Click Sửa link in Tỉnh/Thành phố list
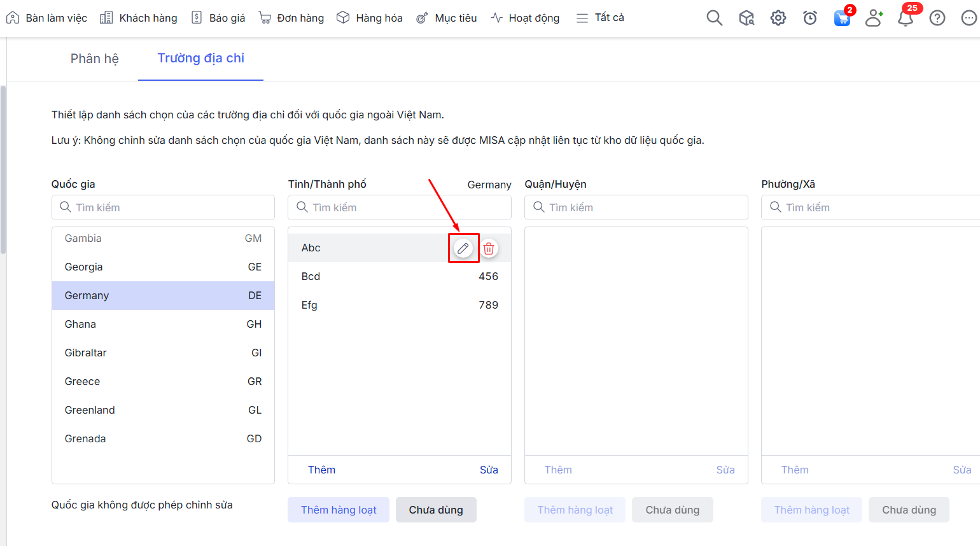 pos(489,470)
